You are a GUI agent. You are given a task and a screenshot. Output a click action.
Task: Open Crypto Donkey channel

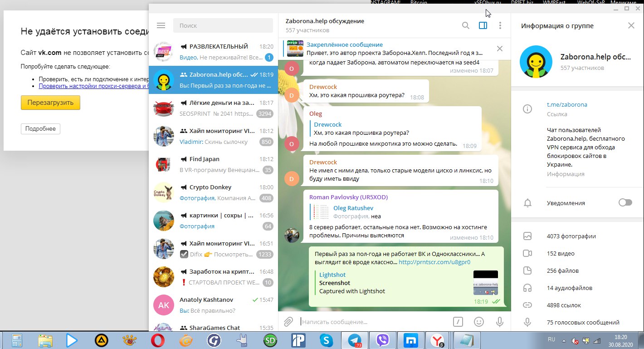(x=213, y=192)
